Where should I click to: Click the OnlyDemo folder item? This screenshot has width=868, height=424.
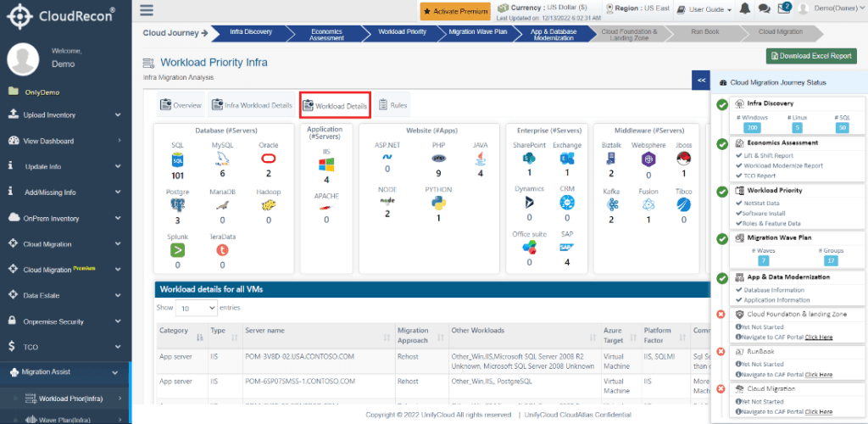(x=34, y=92)
